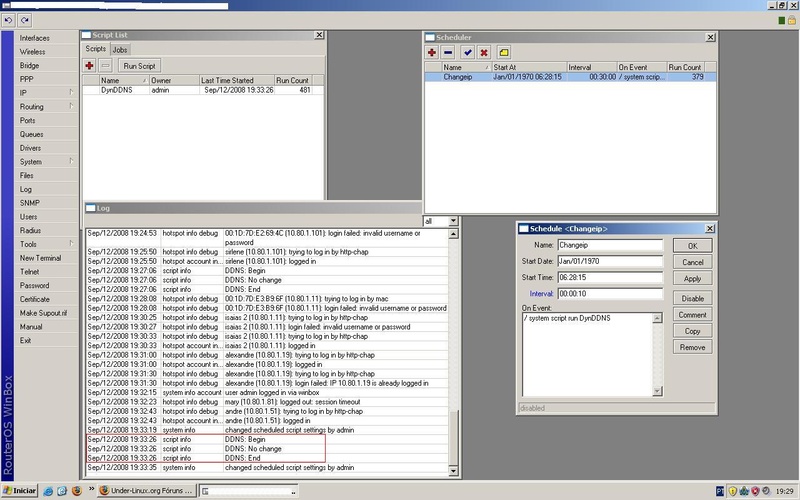Select the DynDDNS script row
This screenshot has width=800, height=500.
click(x=203, y=90)
